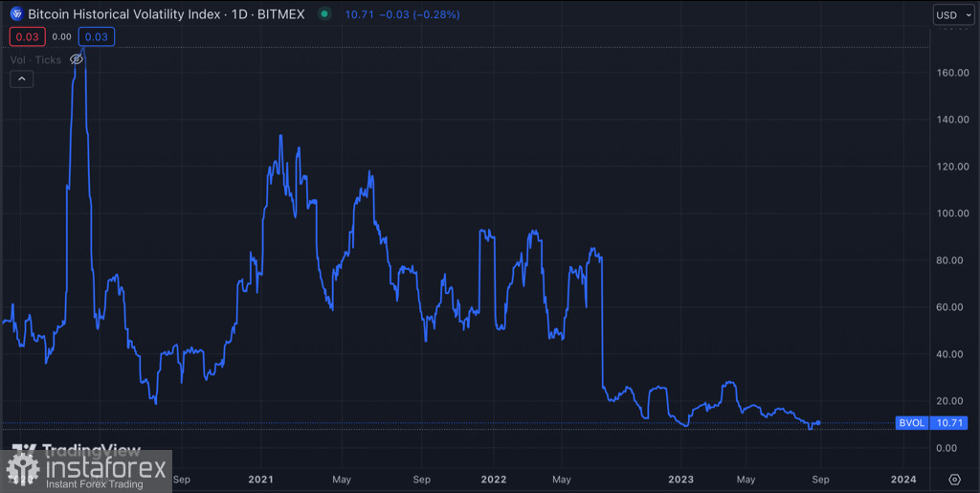Screen dimensions: 980x493
Task: Click the blue 0.03 buy button
Action: 97,37
